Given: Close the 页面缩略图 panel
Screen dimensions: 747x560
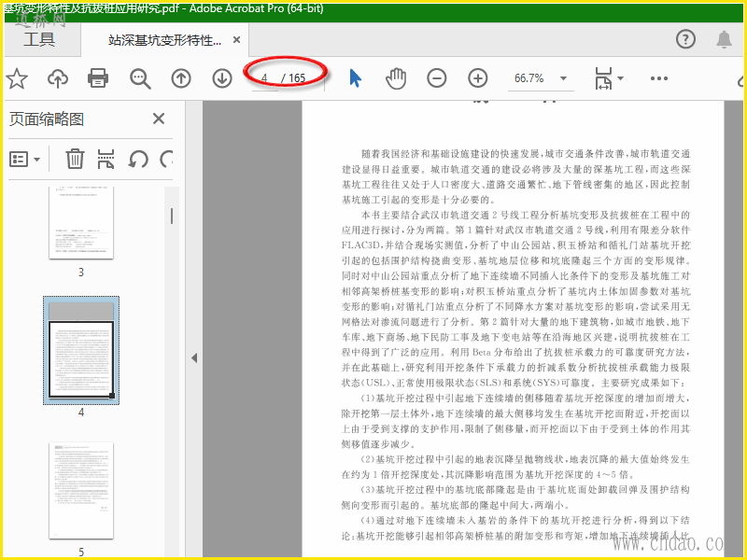Looking at the screenshot, I should [x=159, y=119].
